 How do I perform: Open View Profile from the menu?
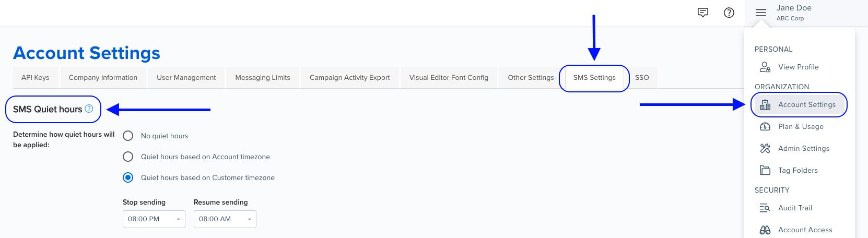[799, 67]
